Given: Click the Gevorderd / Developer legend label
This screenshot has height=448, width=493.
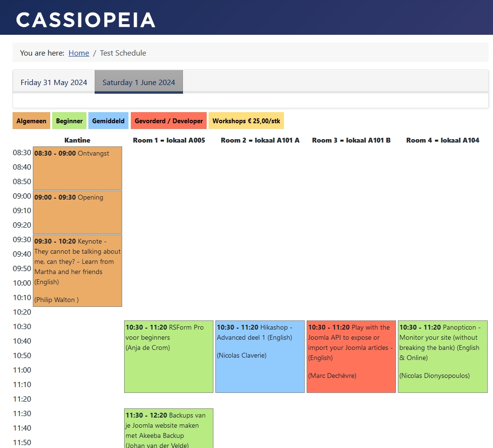Looking at the screenshot, I should pos(169,121).
